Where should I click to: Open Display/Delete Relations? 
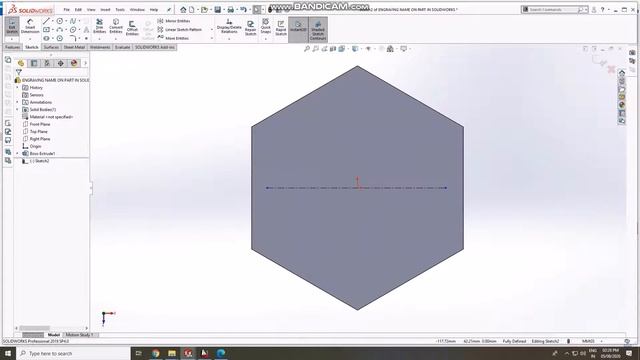[229, 26]
